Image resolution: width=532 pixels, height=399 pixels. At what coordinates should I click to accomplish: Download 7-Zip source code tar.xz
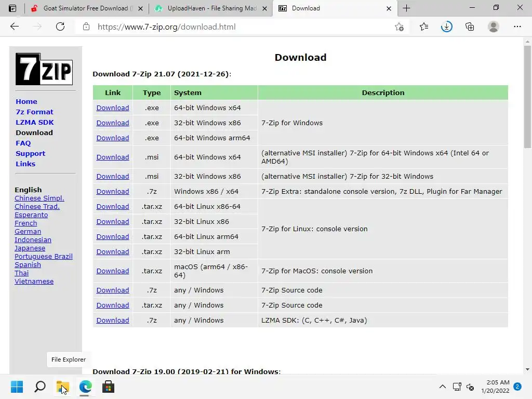[x=113, y=305]
